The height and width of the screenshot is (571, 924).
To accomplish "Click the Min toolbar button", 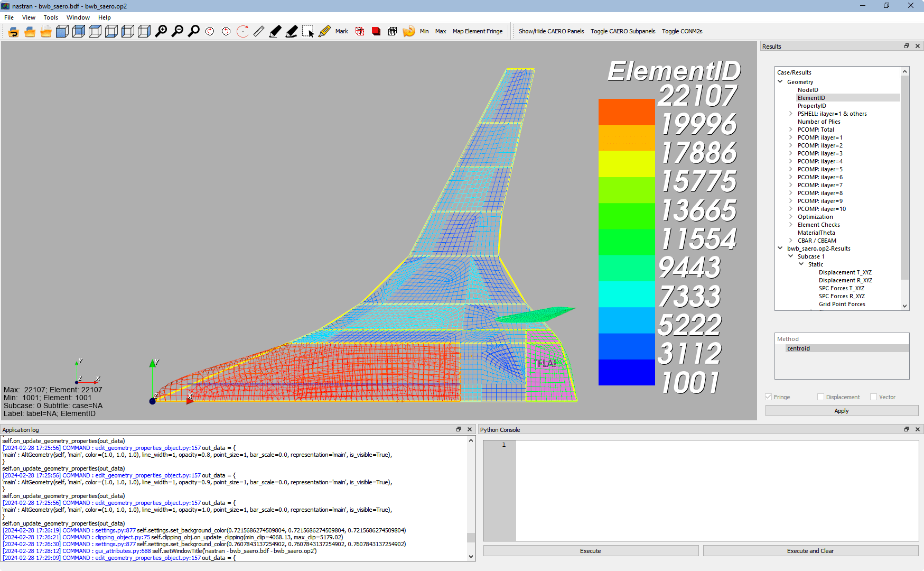I will tap(424, 31).
